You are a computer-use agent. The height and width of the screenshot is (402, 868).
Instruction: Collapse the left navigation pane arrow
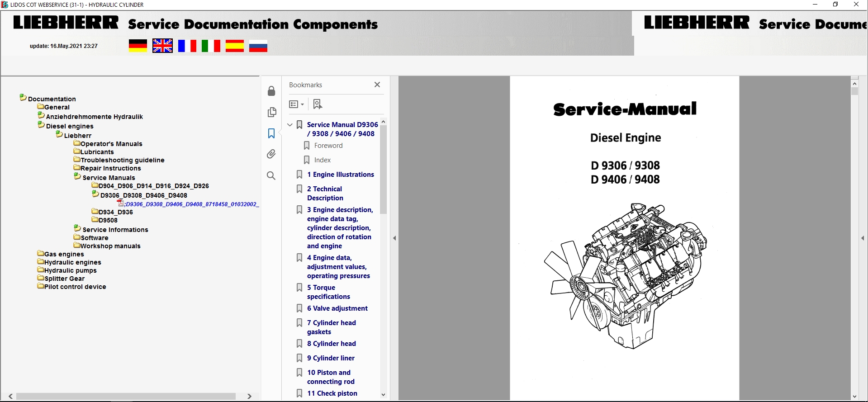394,238
